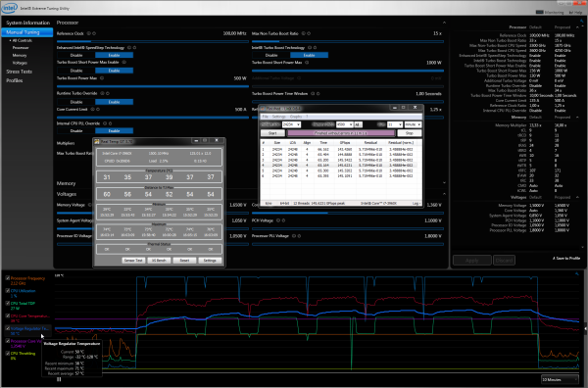
Task: Click XS Bench in Real Temp
Action: pos(159,261)
